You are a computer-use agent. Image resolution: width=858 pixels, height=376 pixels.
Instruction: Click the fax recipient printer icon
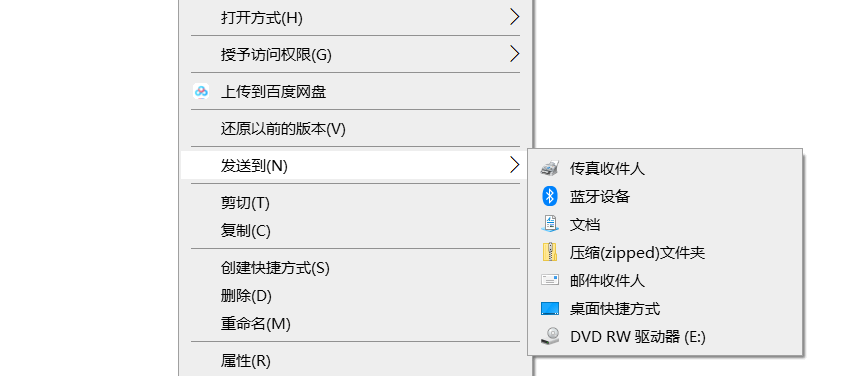coord(549,168)
